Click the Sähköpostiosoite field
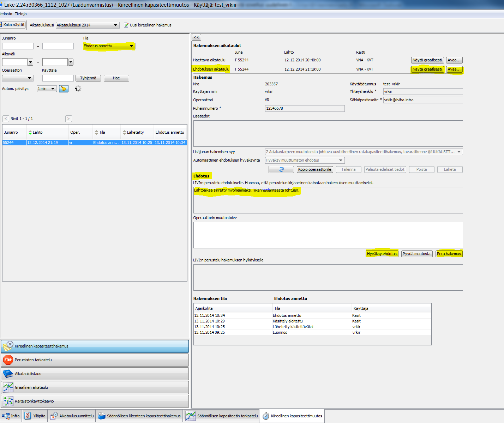504x423 pixels. tap(423, 100)
